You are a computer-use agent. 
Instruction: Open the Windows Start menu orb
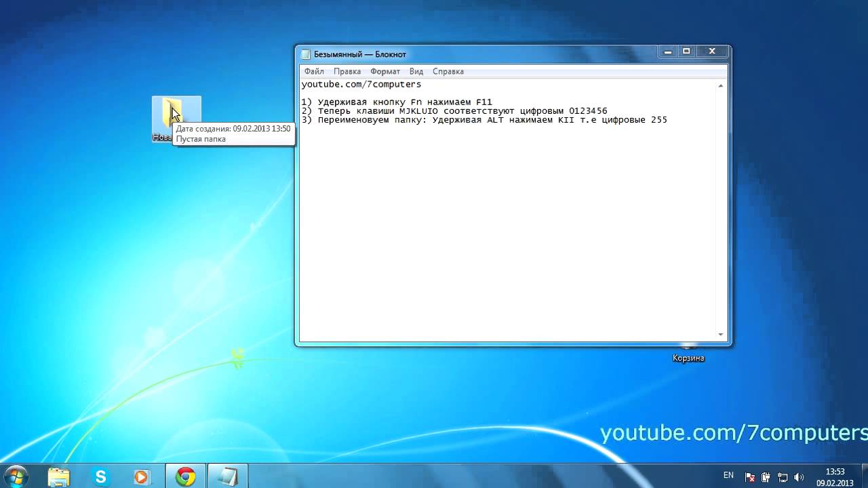coord(15,476)
